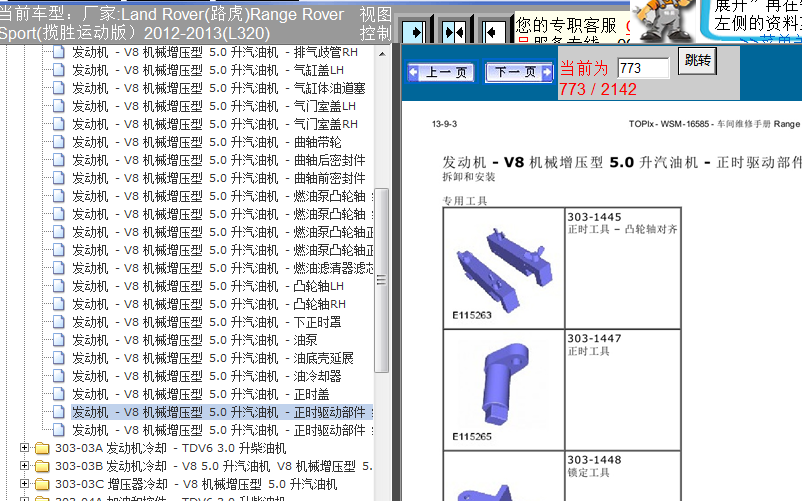Open the 气门室盖RH document entry
Viewport: 802px width, 501px height.
[x=215, y=124]
